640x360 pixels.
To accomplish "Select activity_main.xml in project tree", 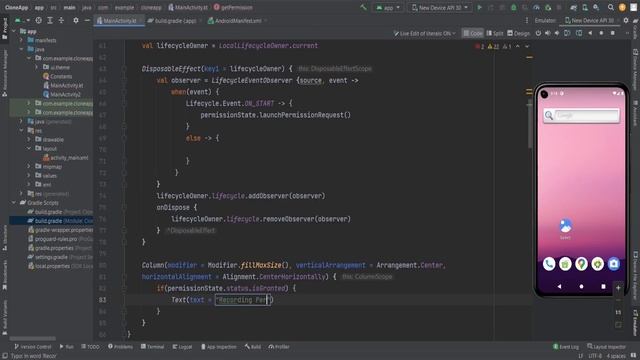I will click(65, 158).
